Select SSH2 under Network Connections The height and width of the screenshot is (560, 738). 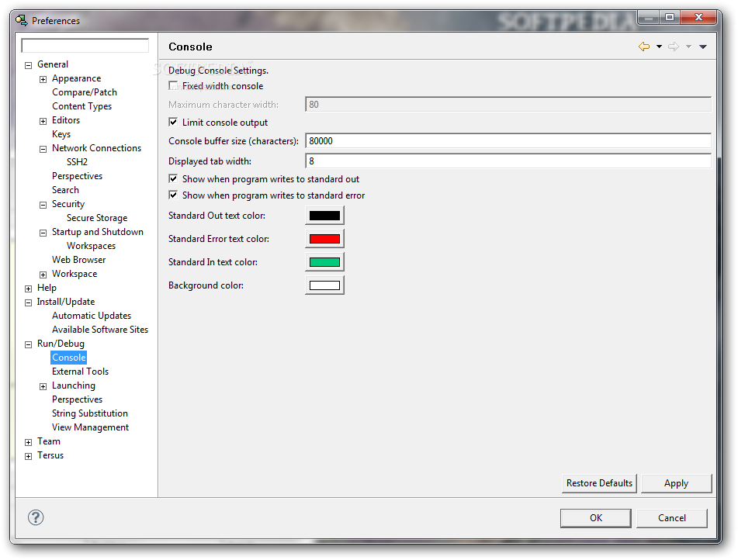point(77,162)
